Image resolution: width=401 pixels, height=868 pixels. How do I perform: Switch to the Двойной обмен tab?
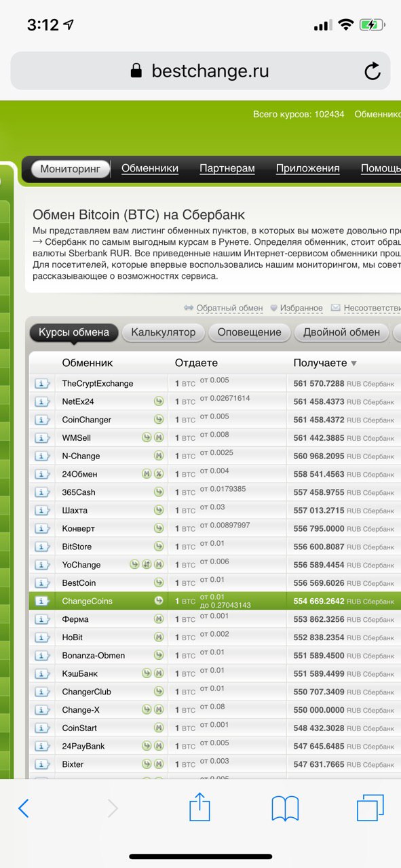(x=342, y=333)
